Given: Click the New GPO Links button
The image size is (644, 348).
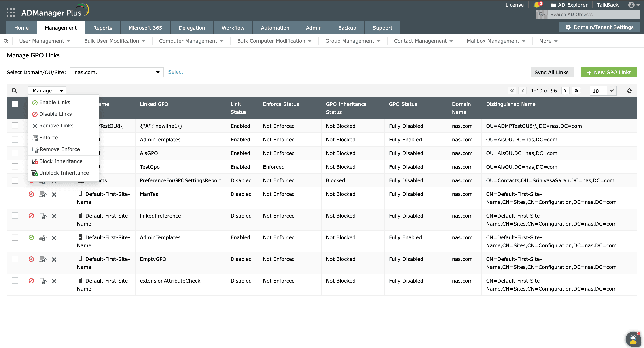Looking at the screenshot, I should 609,72.
